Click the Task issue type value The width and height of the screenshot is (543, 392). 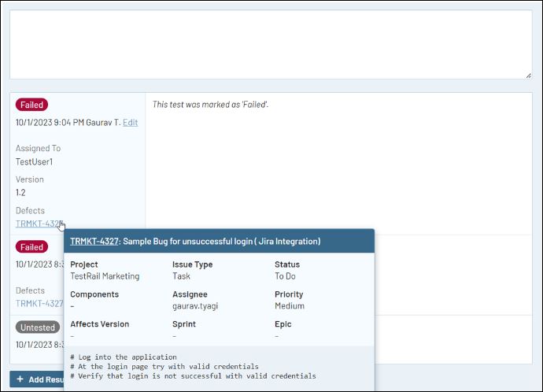click(181, 276)
